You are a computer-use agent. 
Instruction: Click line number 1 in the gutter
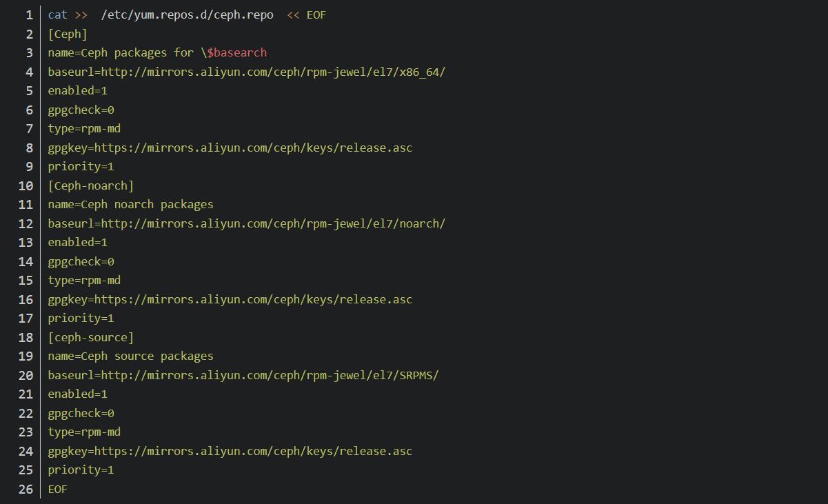(x=28, y=14)
